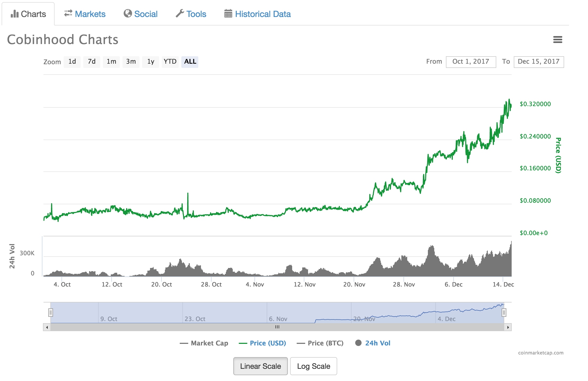Set zoom range to 1m
This screenshot has height=381, width=588.
tap(111, 62)
